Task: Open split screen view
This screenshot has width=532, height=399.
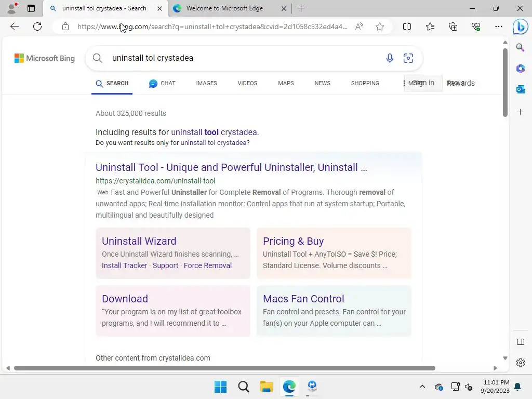Action: click(407, 26)
